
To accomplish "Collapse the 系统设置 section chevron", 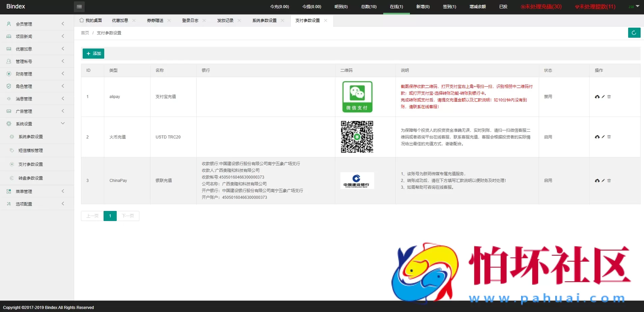I will coord(62,124).
